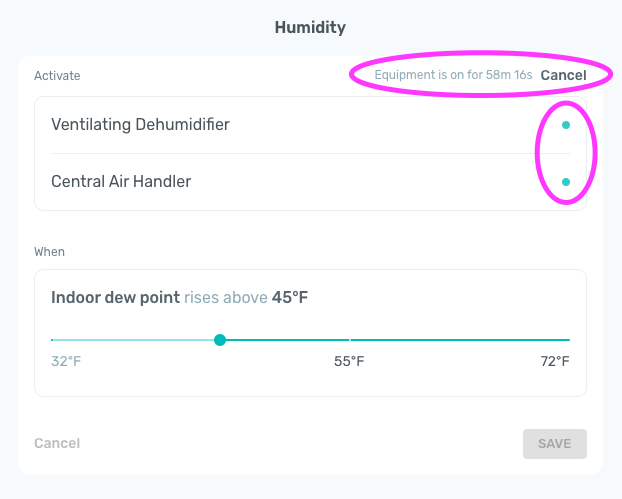Click the slider track near 32°F end
622x499 pixels.
point(58,340)
